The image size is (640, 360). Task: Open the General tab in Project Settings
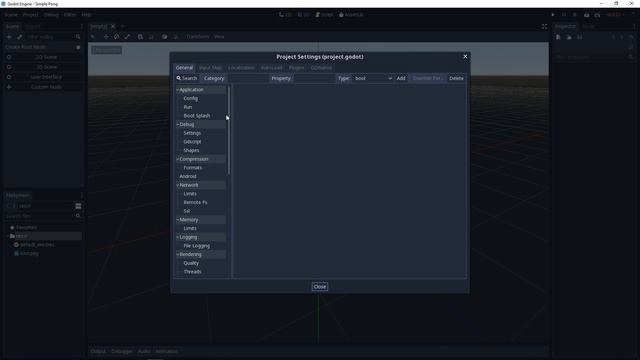[184, 68]
